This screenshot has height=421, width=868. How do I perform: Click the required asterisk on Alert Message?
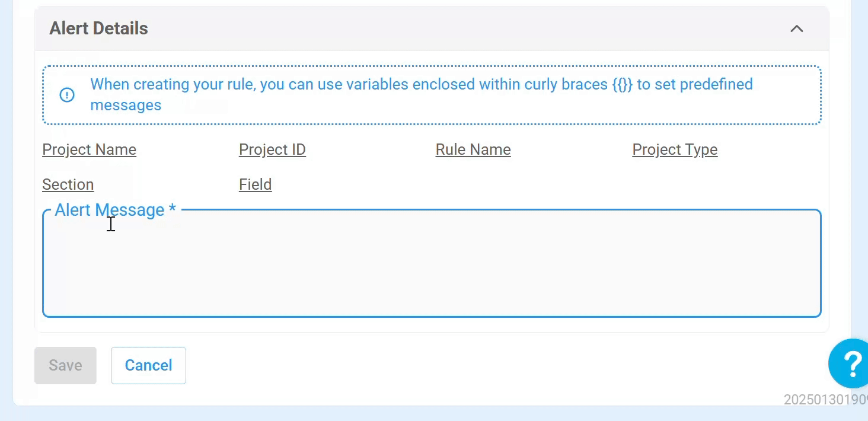tap(173, 209)
